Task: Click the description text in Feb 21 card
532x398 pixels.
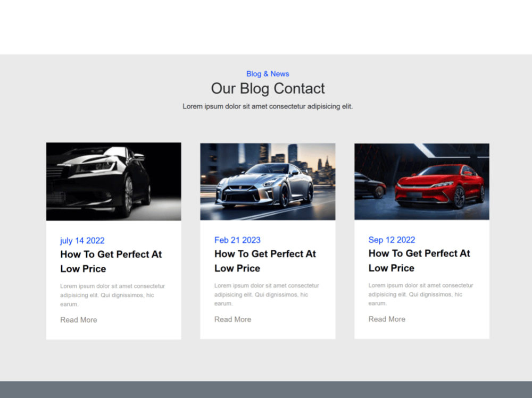Action: [267, 294]
